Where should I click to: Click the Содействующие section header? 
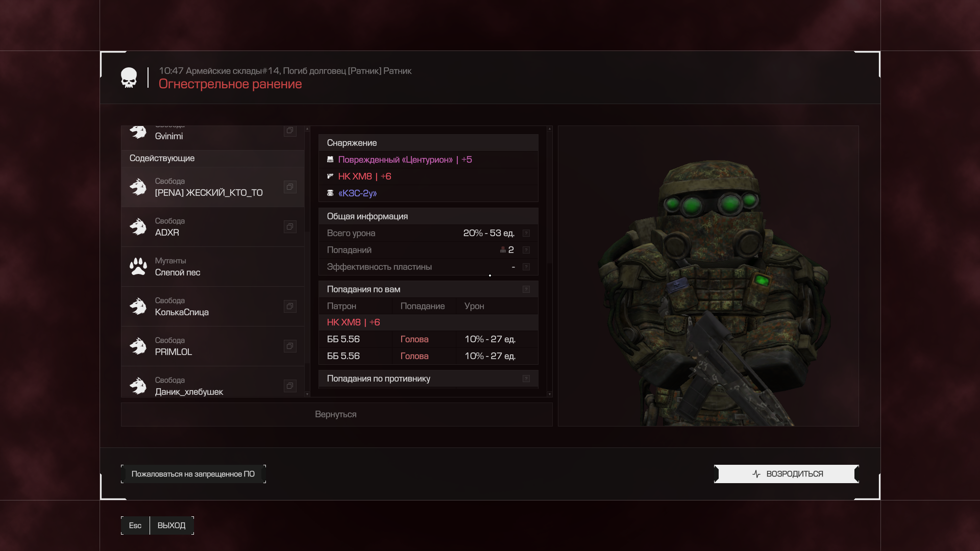(213, 158)
